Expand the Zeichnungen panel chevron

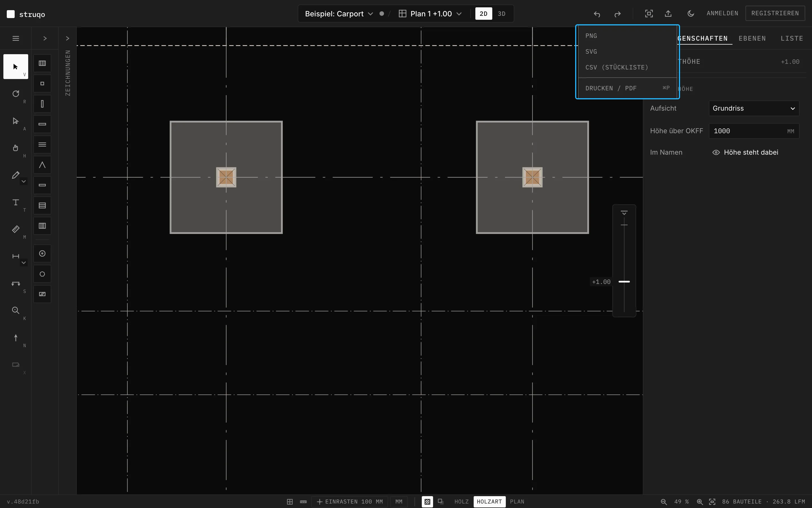(x=67, y=38)
